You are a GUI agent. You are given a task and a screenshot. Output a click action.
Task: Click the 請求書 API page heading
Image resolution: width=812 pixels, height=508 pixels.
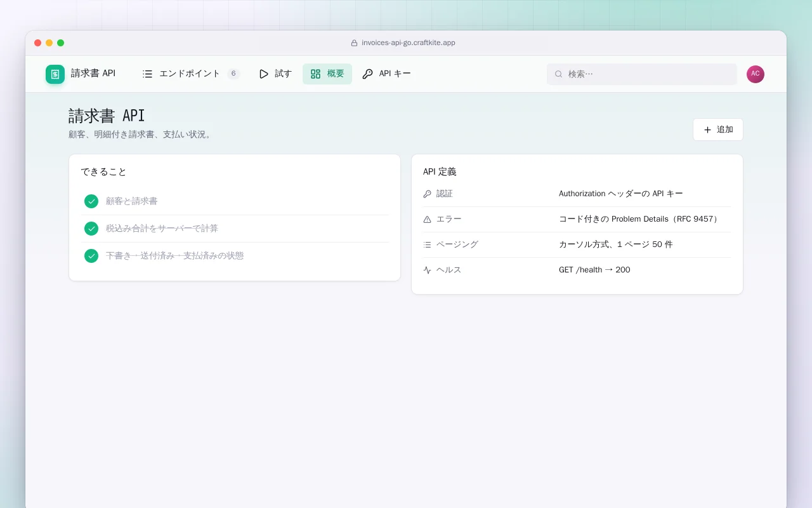[x=107, y=116]
